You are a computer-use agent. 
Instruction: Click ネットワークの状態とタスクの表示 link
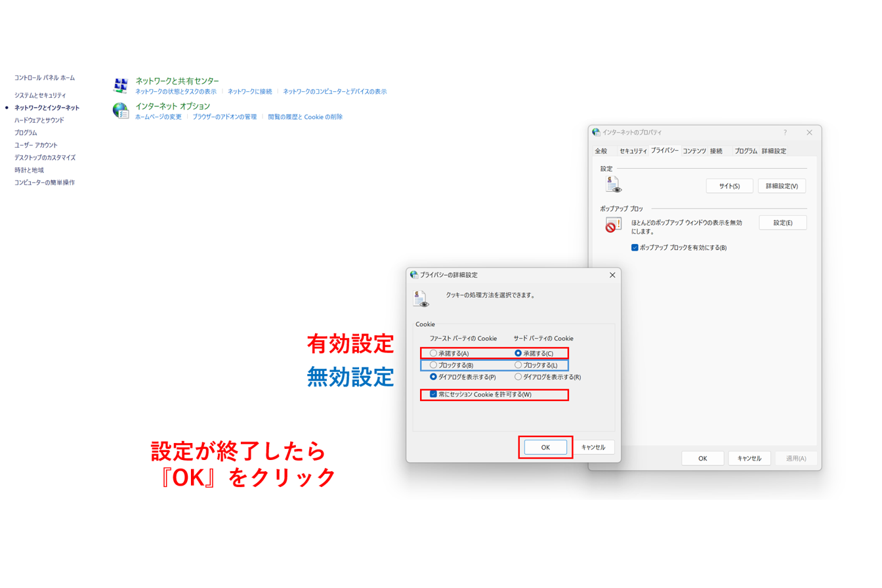click(176, 91)
